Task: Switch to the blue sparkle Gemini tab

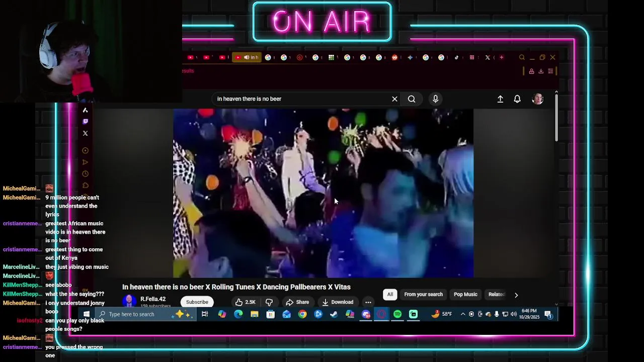Action: pos(410,57)
